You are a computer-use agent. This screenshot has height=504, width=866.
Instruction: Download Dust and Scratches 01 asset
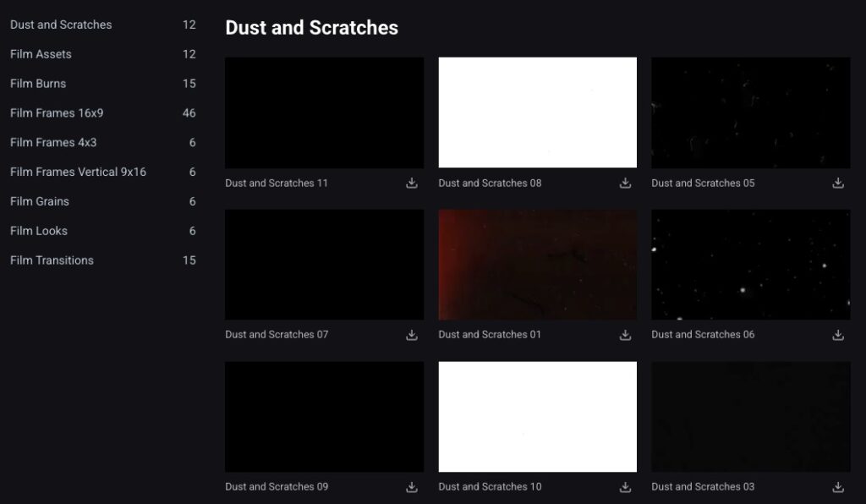tap(625, 335)
